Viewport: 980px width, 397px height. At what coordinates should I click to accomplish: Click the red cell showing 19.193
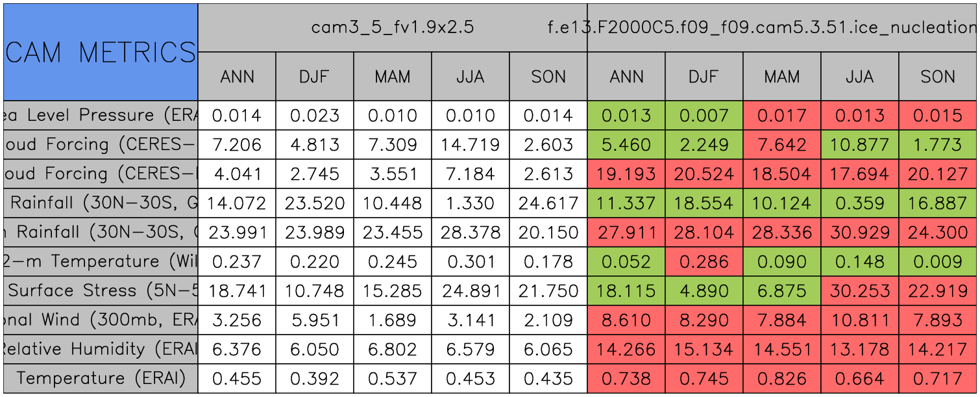point(626,174)
